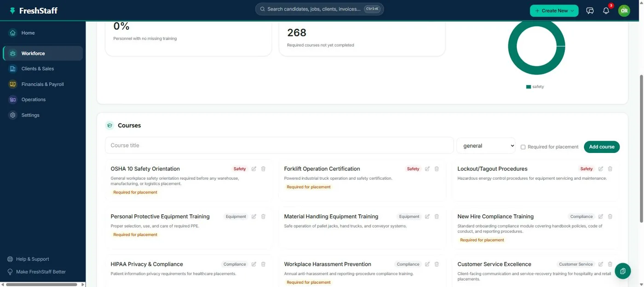
Task: Click the Lockout/Tagout Procedures title
Action: [x=492, y=169]
